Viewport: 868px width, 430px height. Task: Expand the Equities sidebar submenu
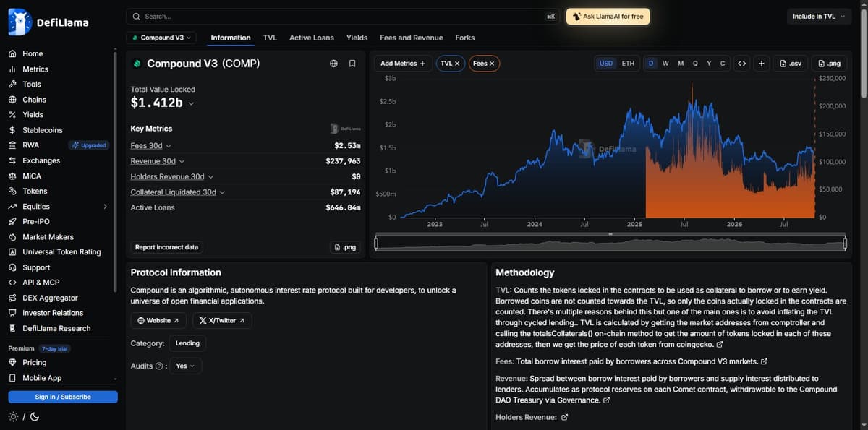click(105, 207)
